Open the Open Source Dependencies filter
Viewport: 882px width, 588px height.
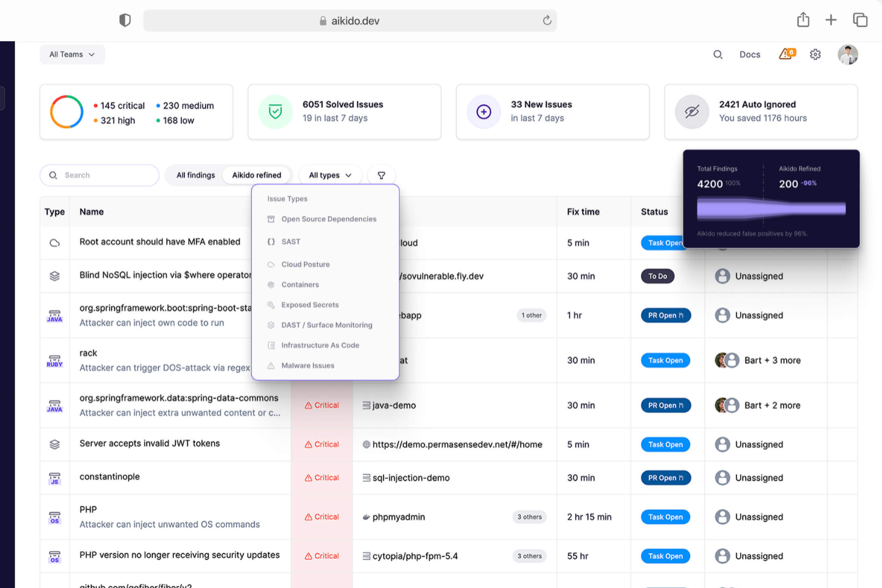(329, 219)
